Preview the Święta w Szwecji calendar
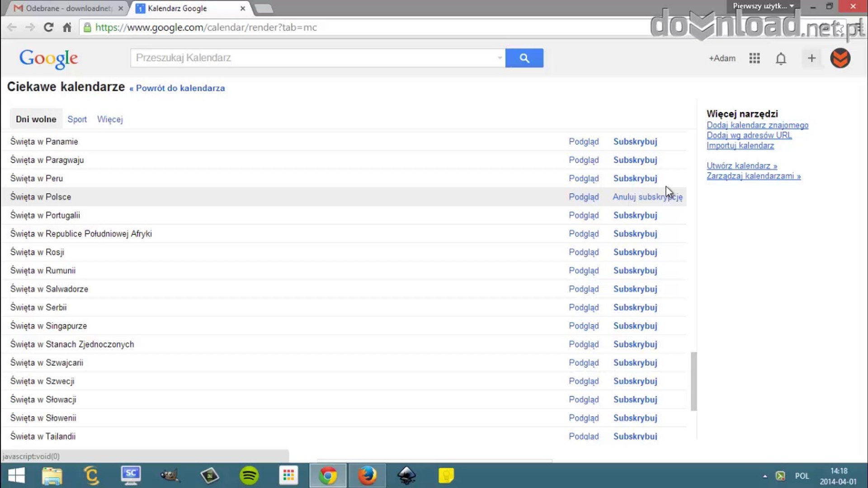Image resolution: width=868 pixels, height=488 pixels. tap(583, 381)
